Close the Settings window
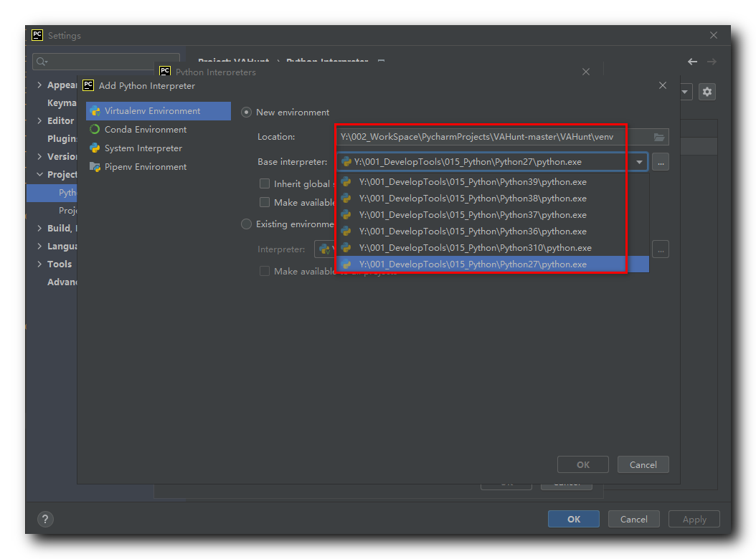Viewport: 756px width, 559px height. click(714, 35)
